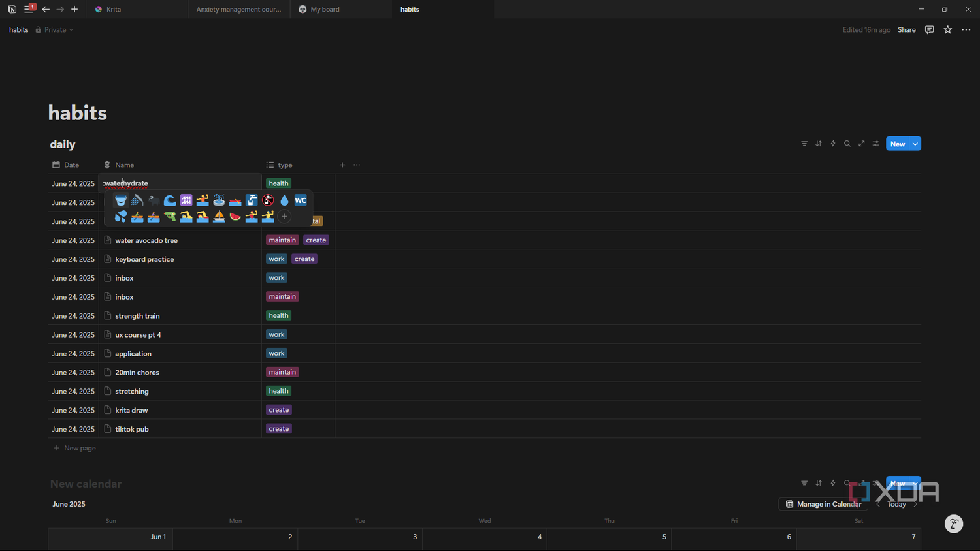The width and height of the screenshot is (980, 551).
Task: Favorite this page with the star icon
Action: coord(948,30)
